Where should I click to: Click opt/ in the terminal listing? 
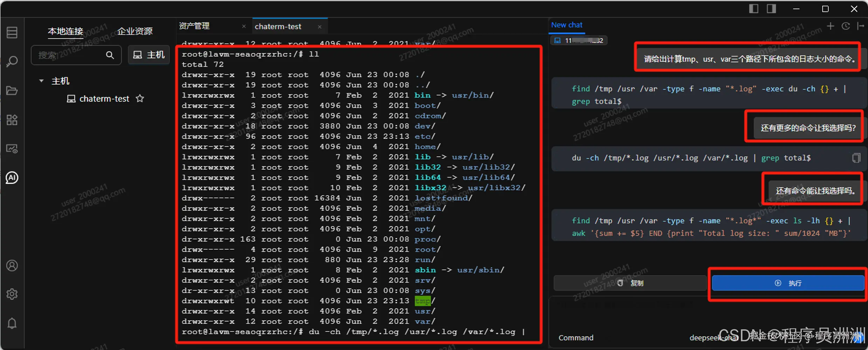tap(425, 229)
